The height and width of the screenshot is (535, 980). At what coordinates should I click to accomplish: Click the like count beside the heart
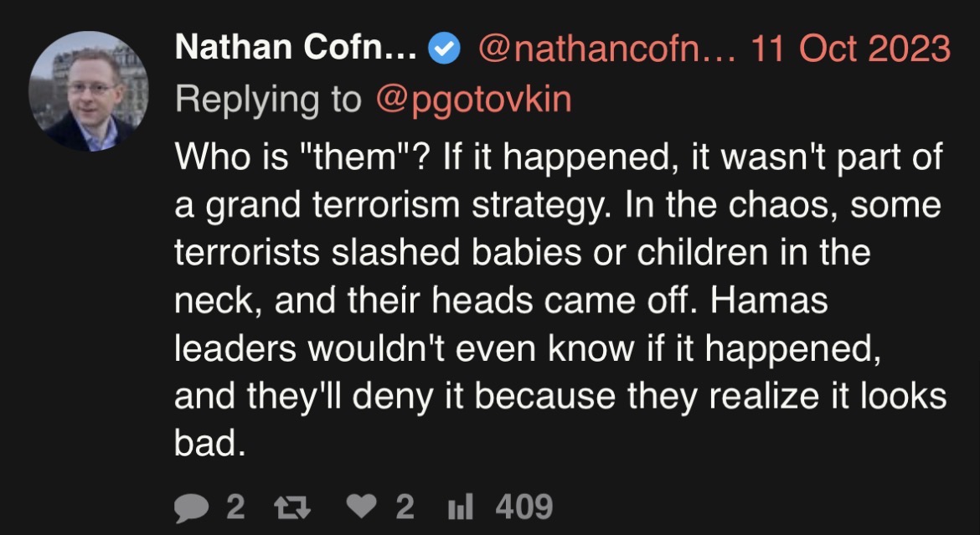(x=405, y=507)
